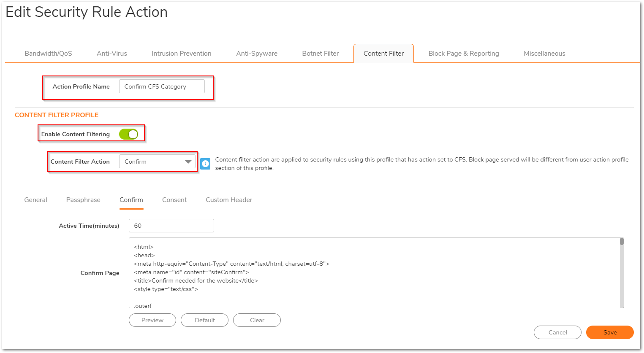644x353 pixels.
Task: Click the Active Time minutes field
Action: pos(171,226)
